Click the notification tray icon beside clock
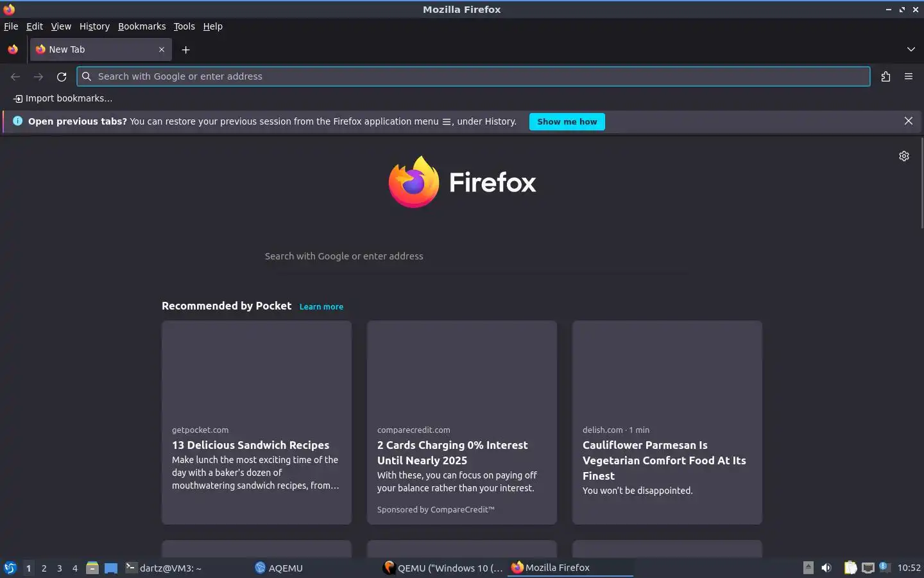Screen dimensions: 924x578 [885, 567]
